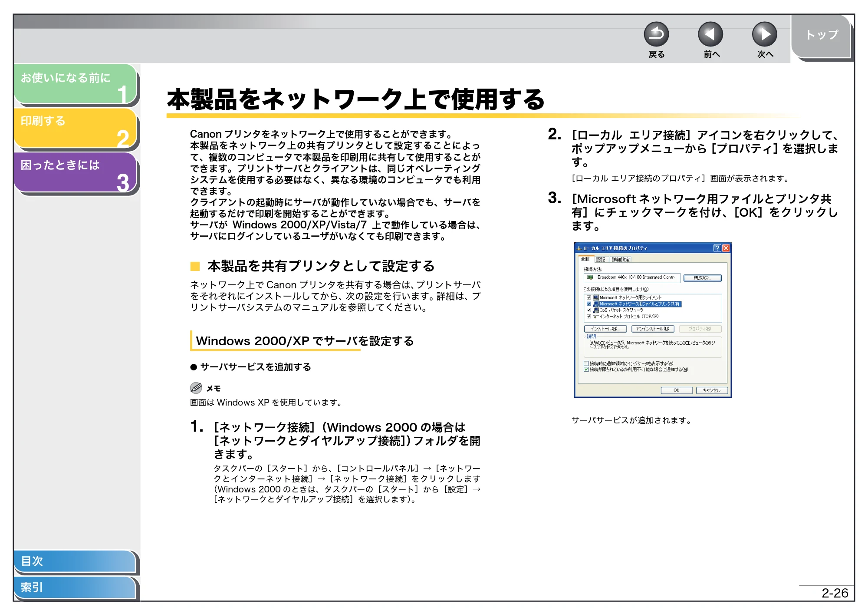Viewport: 868px width, 614px height.
Task: Click the サーバサービスを追加する bullet text
Action: (x=256, y=367)
